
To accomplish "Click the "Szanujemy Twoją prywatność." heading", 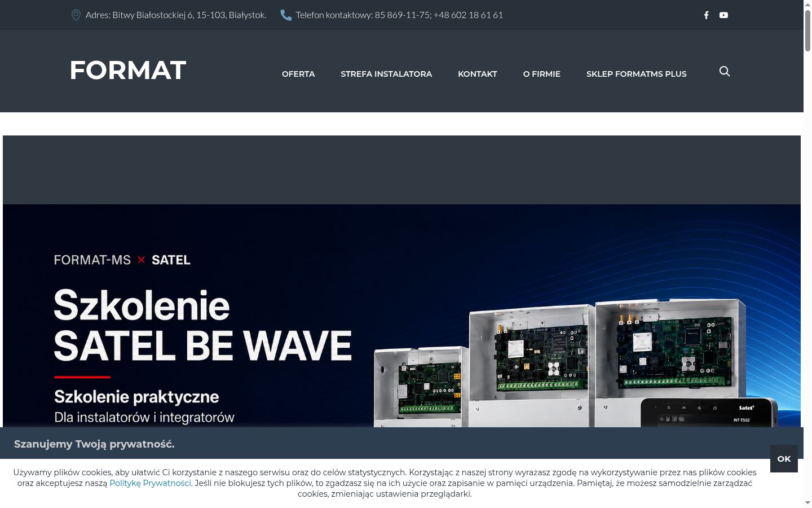I will point(94,444).
